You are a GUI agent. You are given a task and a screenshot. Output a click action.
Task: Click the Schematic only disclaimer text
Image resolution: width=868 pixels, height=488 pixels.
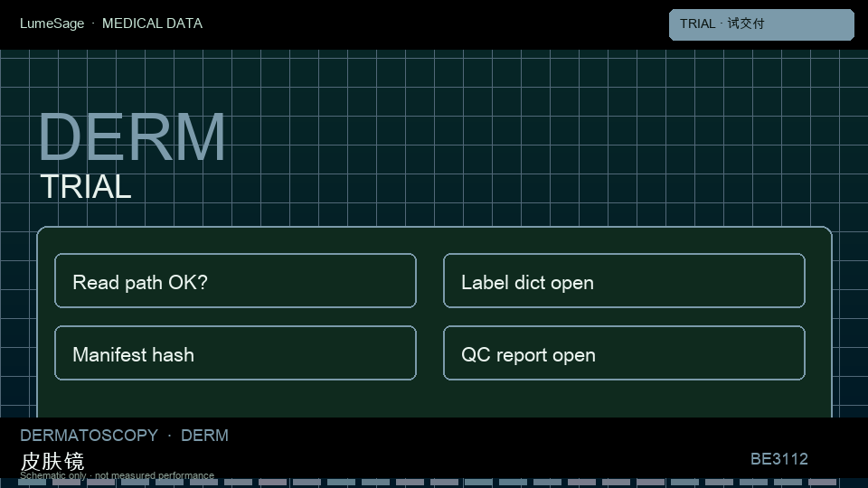117,475
